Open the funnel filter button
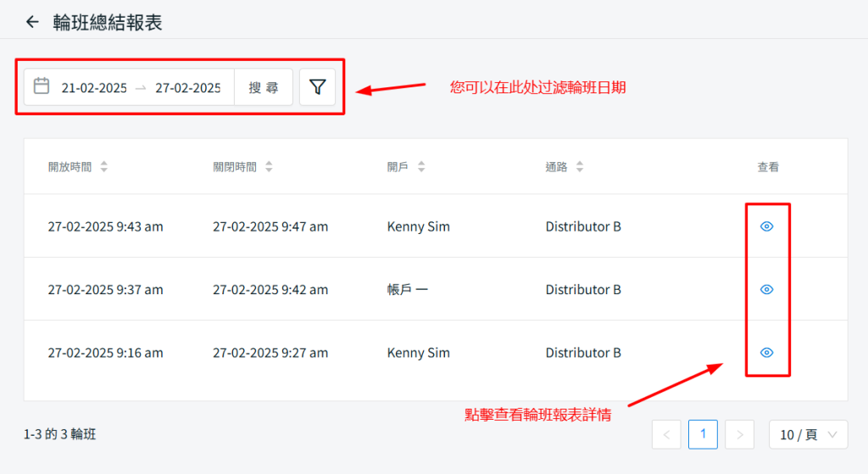The height and width of the screenshot is (474, 868). pyautogui.click(x=317, y=87)
